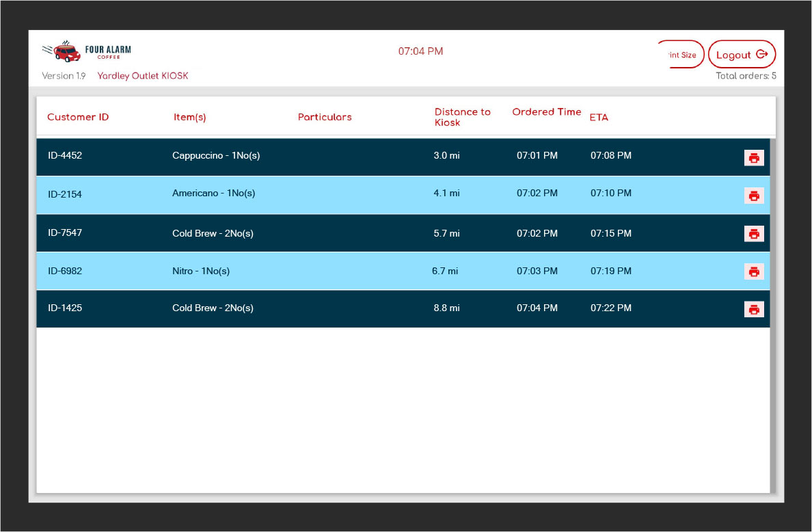Print the order for ID-6982
Image resolution: width=812 pixels, height=532 pixels.
click(x=753, y=271)
